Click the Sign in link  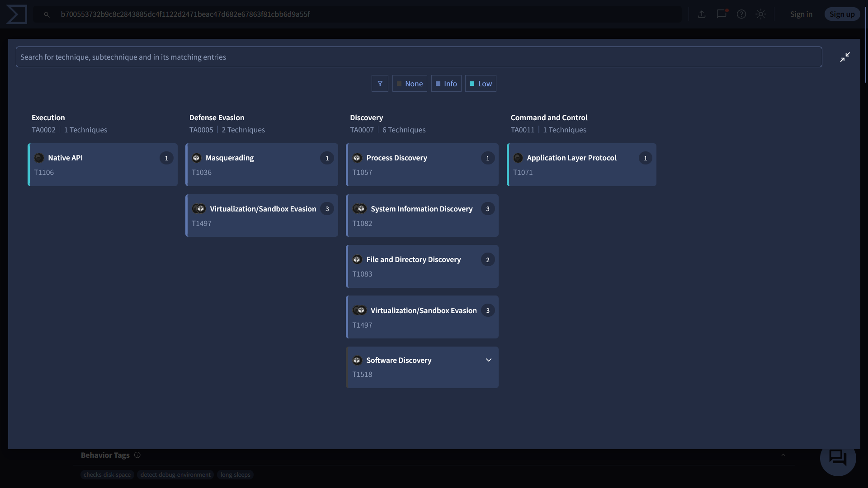[x=801, y=14]
